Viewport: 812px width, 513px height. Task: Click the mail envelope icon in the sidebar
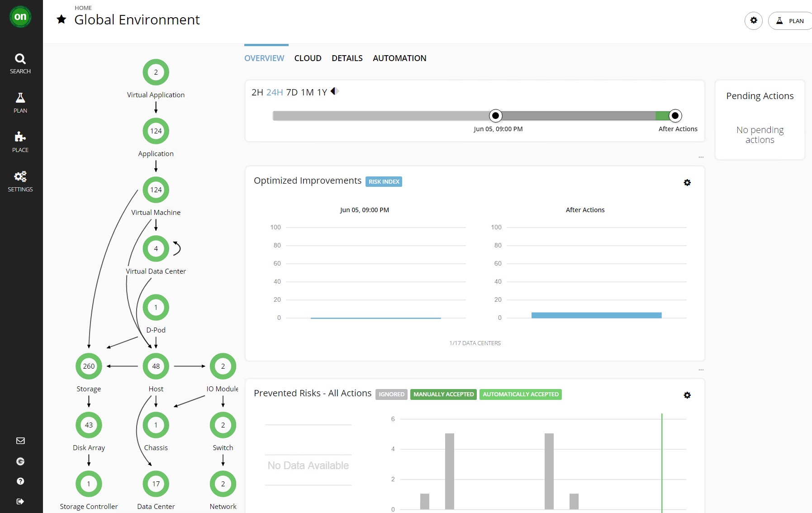pyautogui.click(x=20, y=441)
